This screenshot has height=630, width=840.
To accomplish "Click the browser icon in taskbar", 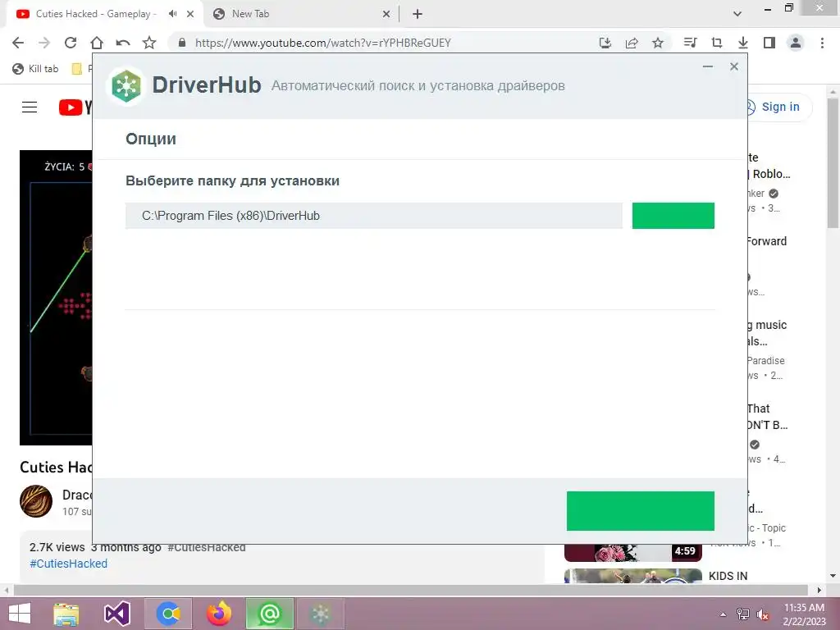I will 168,614.
